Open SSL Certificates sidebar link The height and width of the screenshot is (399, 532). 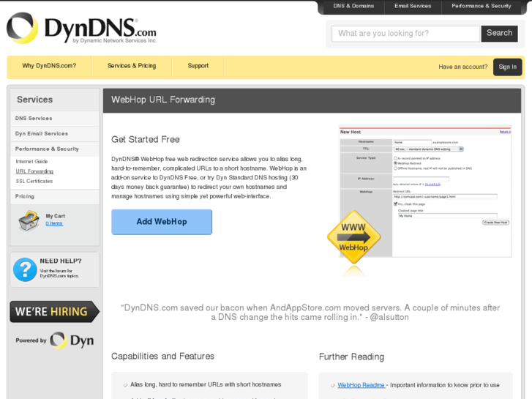pyautogui.click(x=34, y=182)
